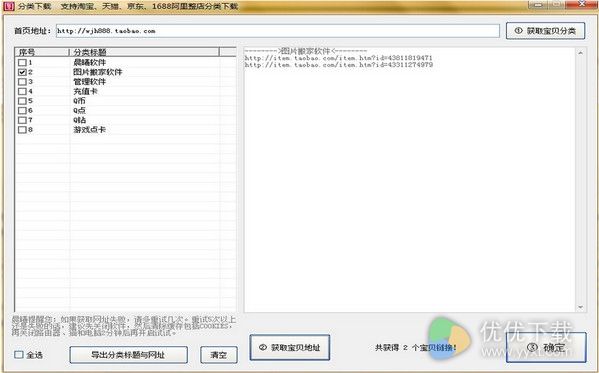Click the 分类标题 column header
Viewport: 599px width, 373px height.
[144, 52]
